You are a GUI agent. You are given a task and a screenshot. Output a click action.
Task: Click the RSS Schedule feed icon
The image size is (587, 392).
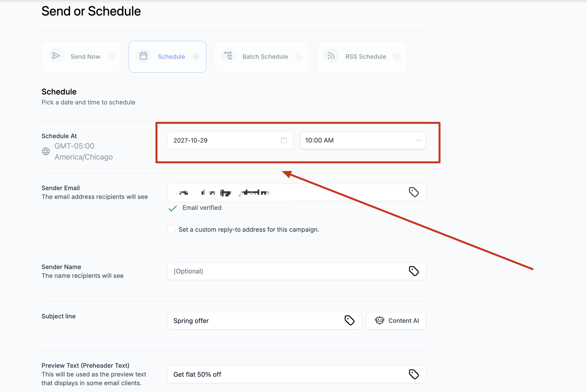coord(331,56)
